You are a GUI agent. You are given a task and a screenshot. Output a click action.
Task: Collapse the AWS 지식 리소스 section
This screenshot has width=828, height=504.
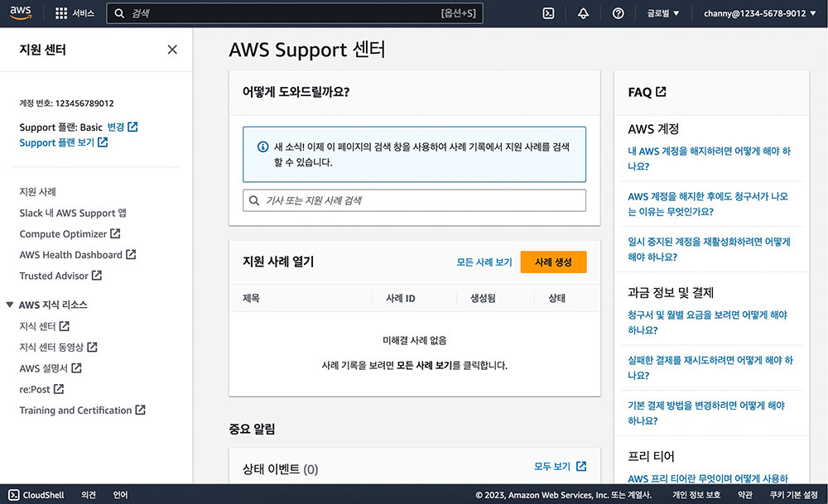point(10,305)
